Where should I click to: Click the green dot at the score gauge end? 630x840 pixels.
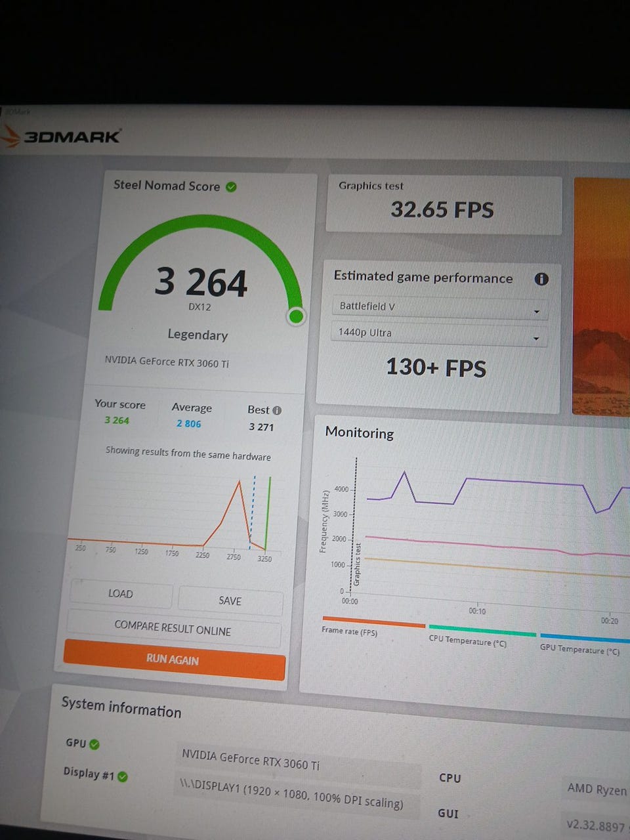coord(296,317)
